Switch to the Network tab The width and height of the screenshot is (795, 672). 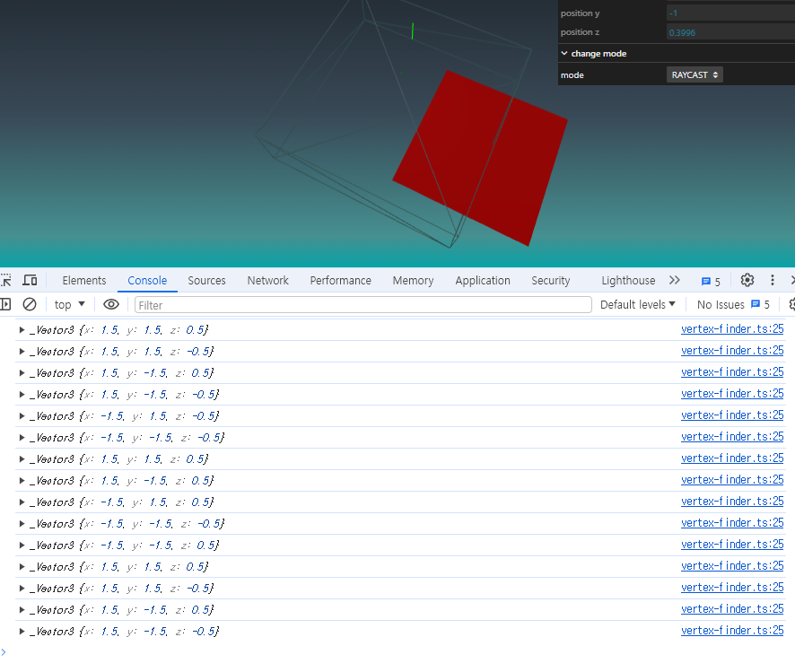point(267,280)
